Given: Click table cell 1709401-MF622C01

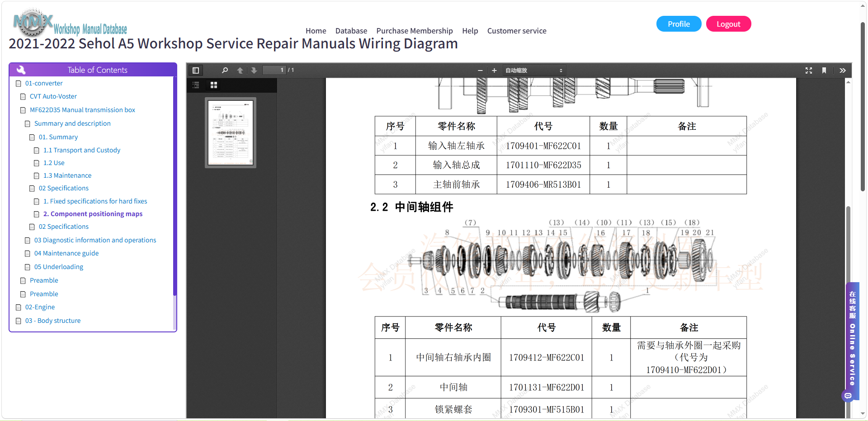Looking at the screenshot, I should [543, 146].
